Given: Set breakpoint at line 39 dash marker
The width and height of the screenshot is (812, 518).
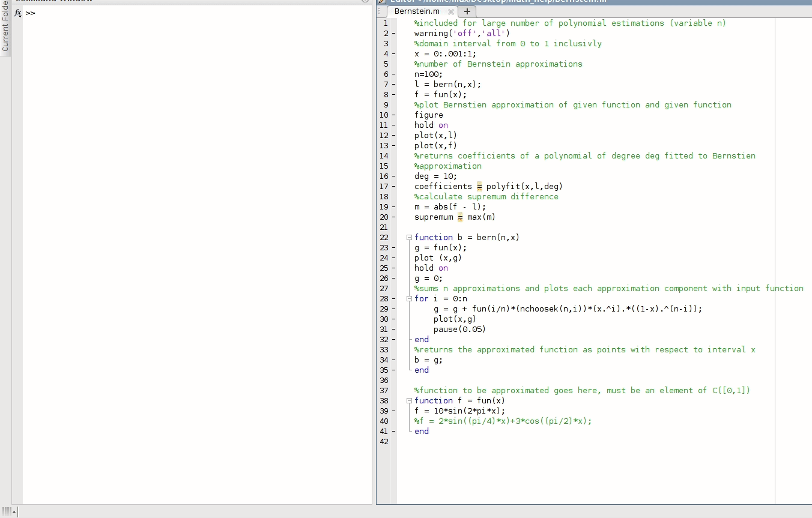Looking at the screenshot, I should 393,411.
